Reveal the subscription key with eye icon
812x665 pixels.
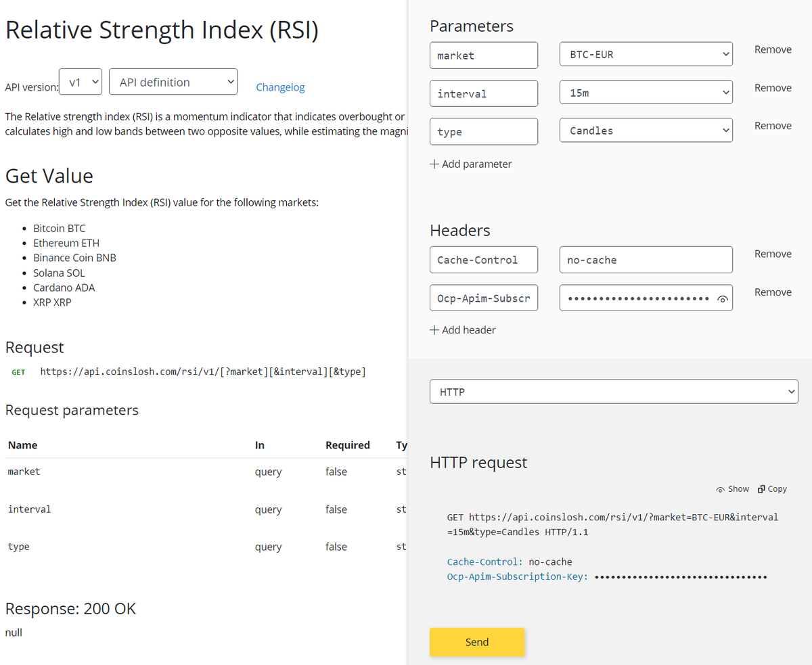(x=723, y=299)
